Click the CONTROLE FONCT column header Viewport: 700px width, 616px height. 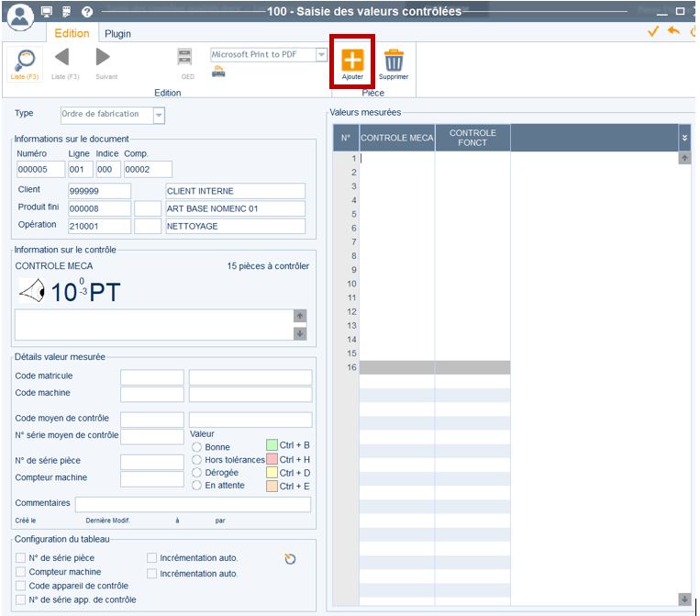(472, 138)
